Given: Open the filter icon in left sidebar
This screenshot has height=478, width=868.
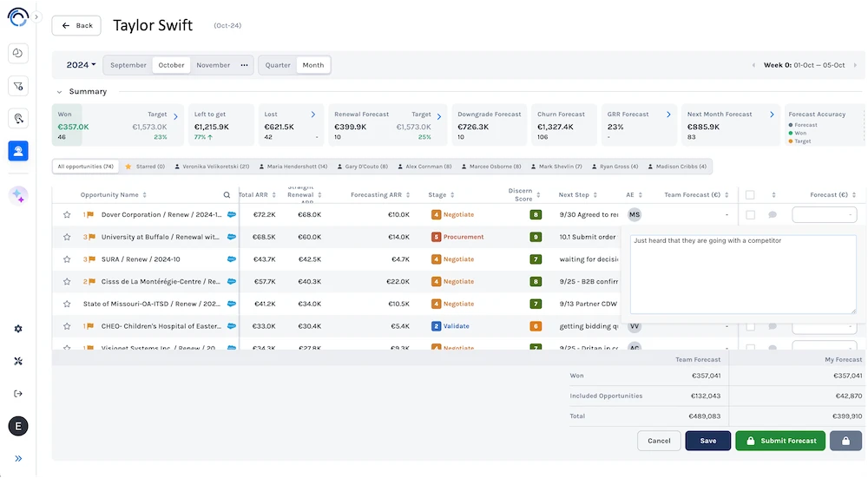Looking at the screenshot, I should (x=18, y=86).
